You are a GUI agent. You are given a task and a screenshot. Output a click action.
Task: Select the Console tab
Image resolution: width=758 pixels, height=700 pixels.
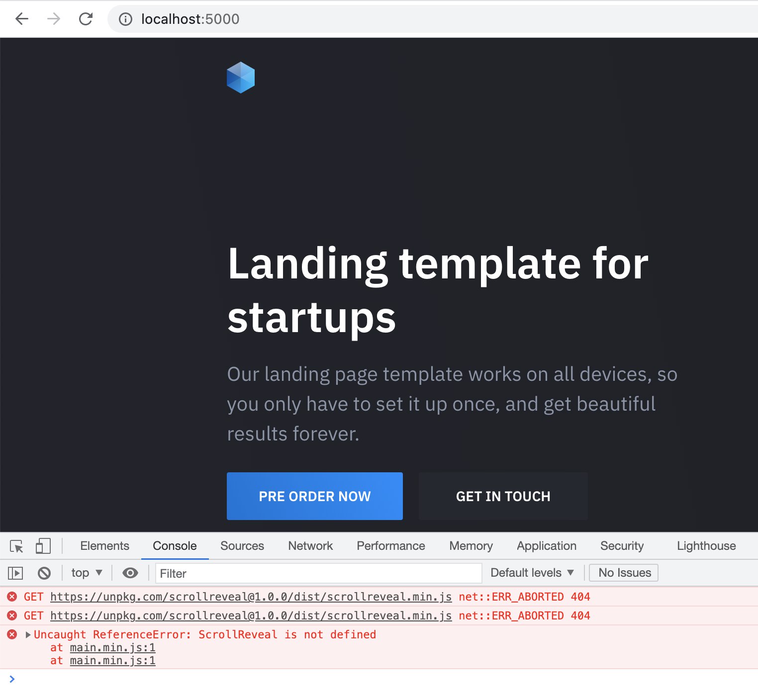pos(175,546)
